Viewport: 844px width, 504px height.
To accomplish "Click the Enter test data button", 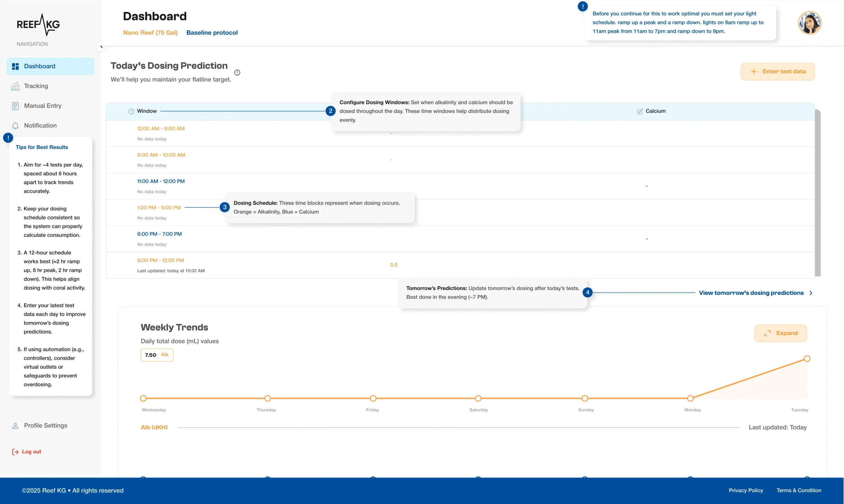I will pos(778,72).
